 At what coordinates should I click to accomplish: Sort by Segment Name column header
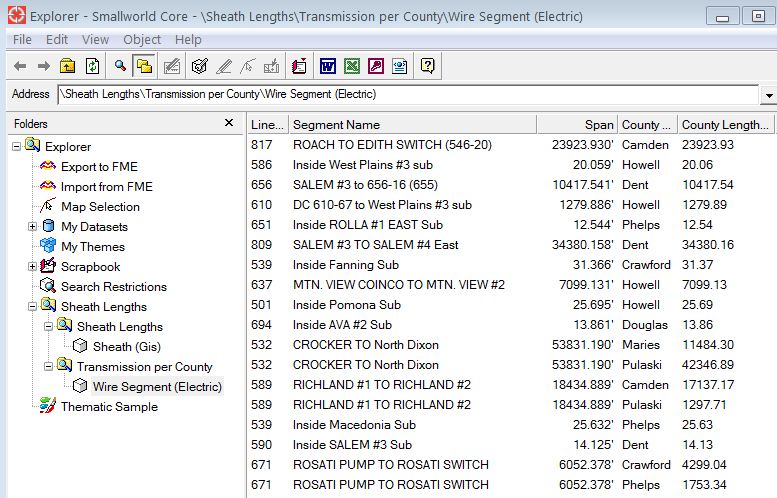[x=413, y=125]
